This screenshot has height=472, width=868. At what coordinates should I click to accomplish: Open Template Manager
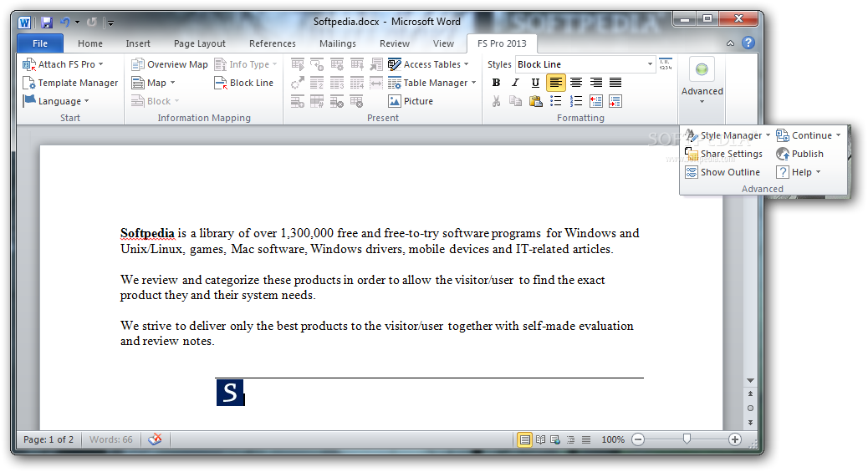[70, 83]
